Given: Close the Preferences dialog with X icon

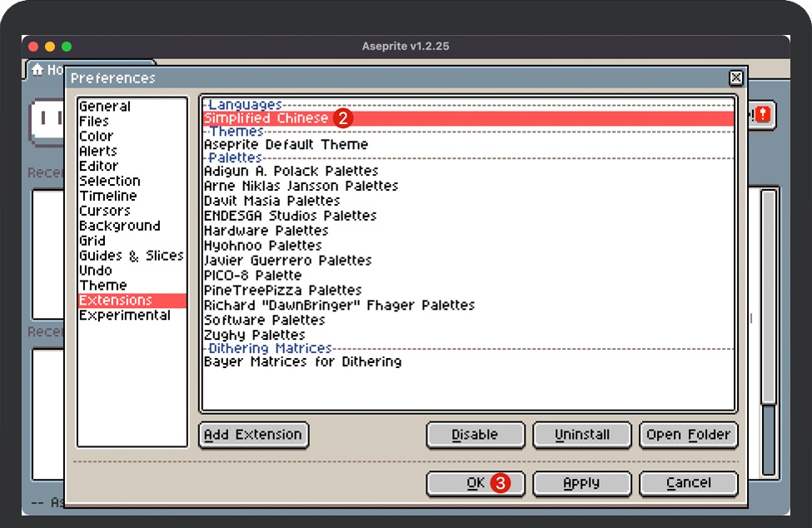Looking at the screenshot, I should click(735, 77).
